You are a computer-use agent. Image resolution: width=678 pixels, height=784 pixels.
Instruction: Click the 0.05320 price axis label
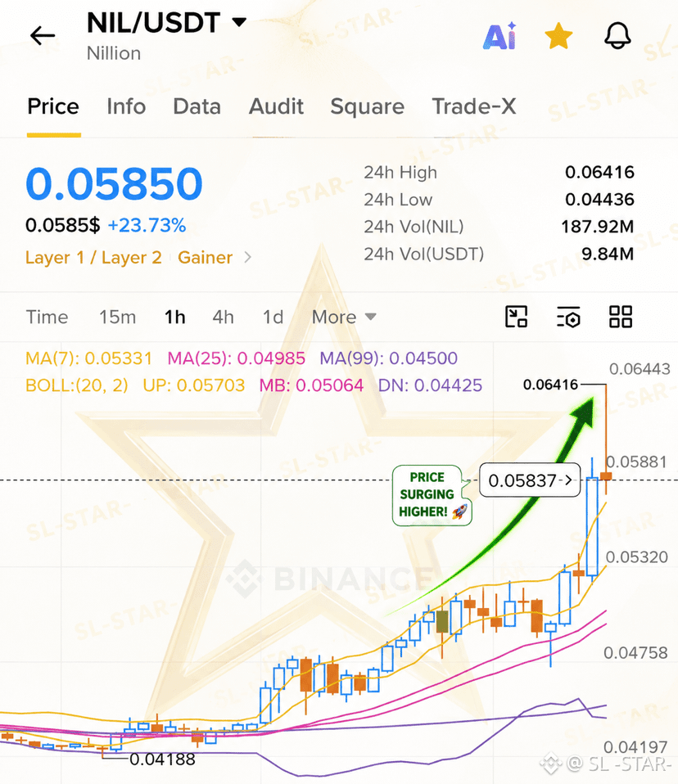pos(636,557)
